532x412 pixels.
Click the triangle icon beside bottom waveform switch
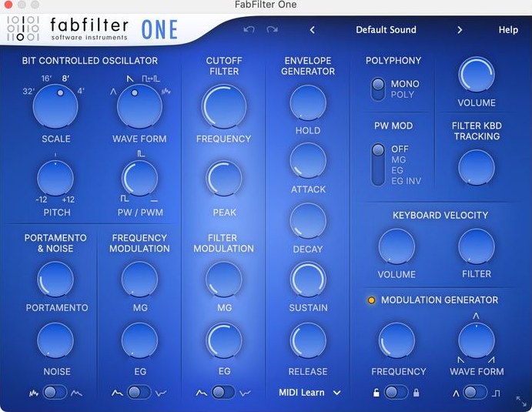[x=456, y=394]
